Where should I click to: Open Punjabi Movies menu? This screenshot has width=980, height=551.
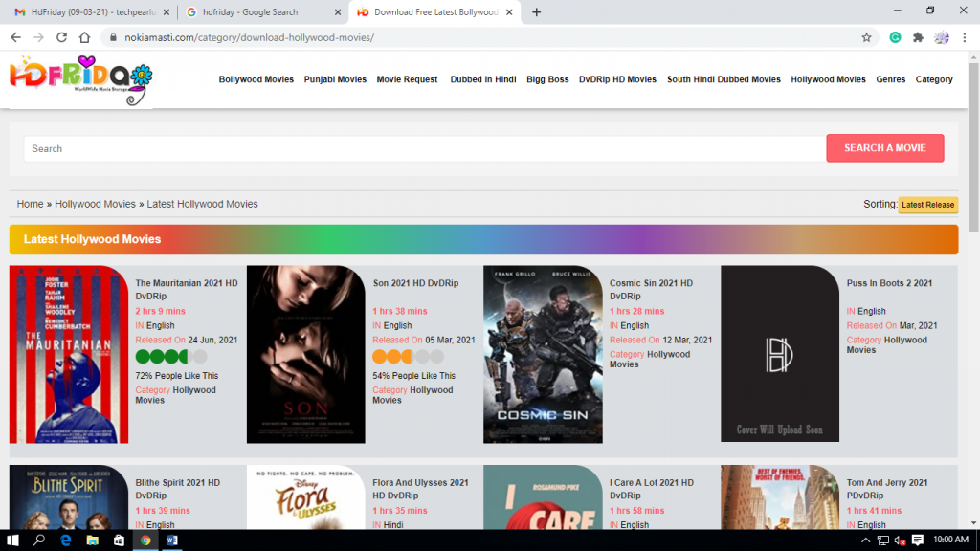[x=335, y=79]
